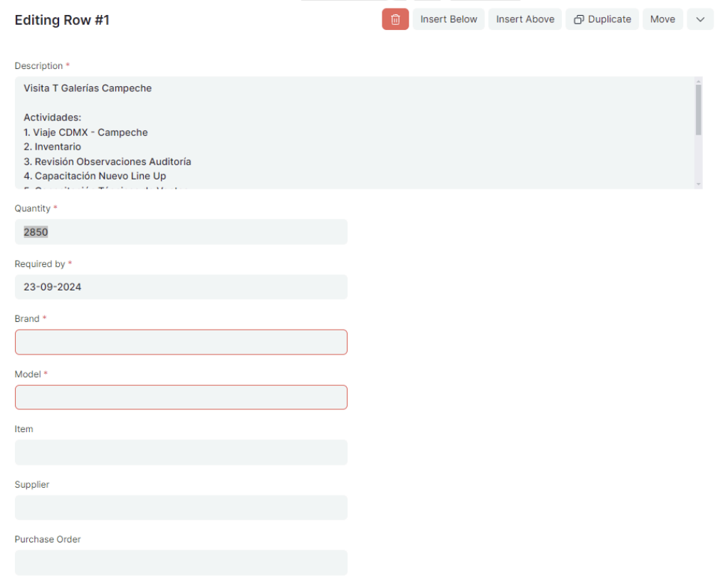The height and width of the screenshot is (588, 725).
Task: Focus the Item input field
Action: [x=181, y=452]
